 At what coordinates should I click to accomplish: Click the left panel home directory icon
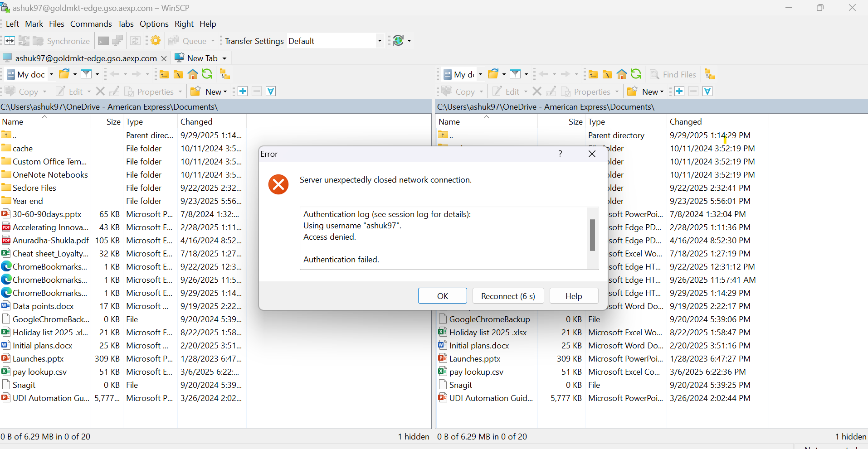pyautogui.click(x=193, y=74)
